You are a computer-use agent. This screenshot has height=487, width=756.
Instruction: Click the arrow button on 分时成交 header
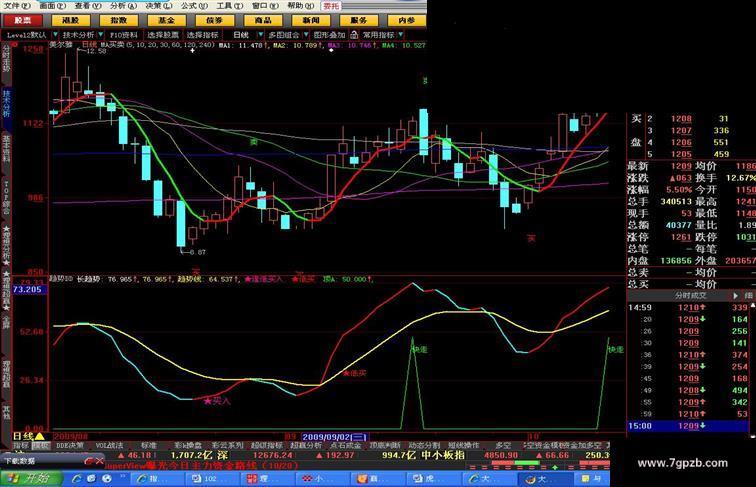(x=735, y=296)
